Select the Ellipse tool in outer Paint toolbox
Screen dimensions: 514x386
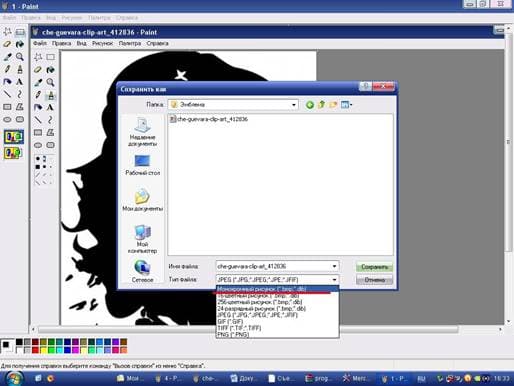point(7,119)
